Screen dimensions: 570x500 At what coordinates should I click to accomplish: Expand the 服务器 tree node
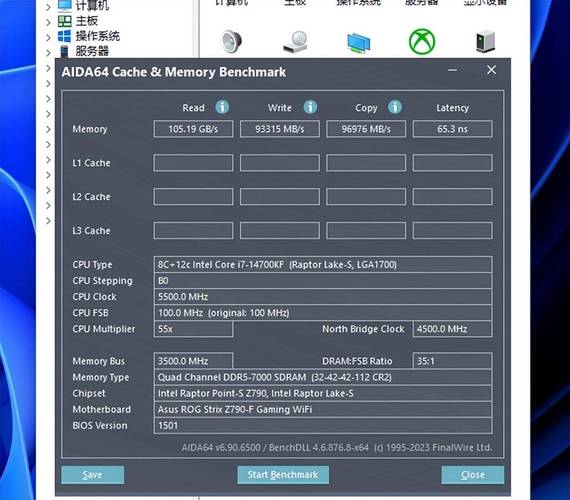[x=48, y=53]
